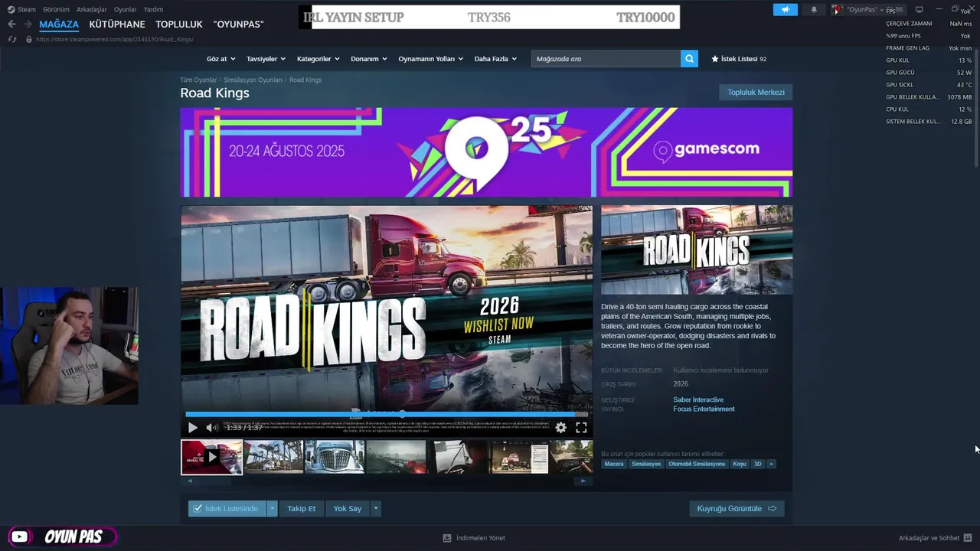Open the Tavsiyeler dropdown
980x551 pixels.
pos(266,59)
